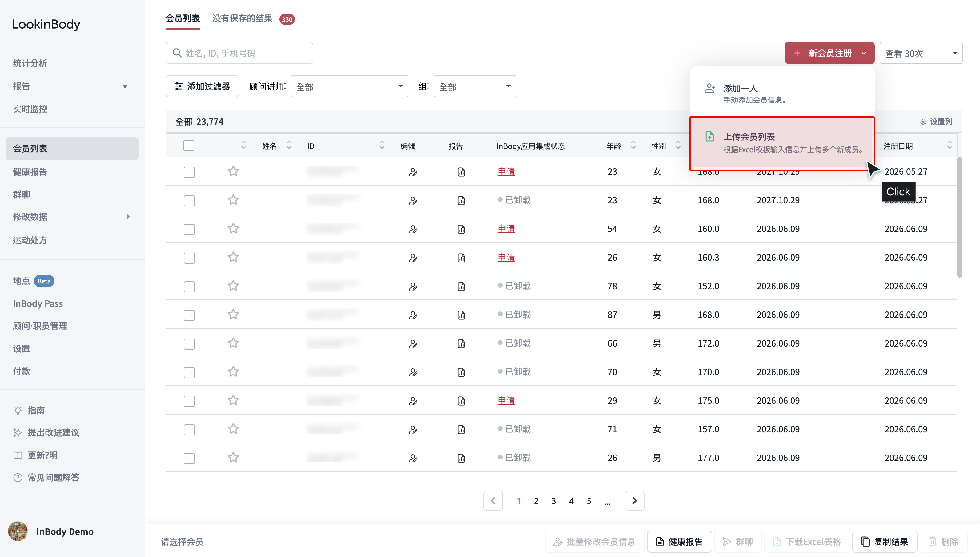Expand the 报告 sidebar submenu
The width and height of the screenshot is (980, 557).
tap(125, 86)
